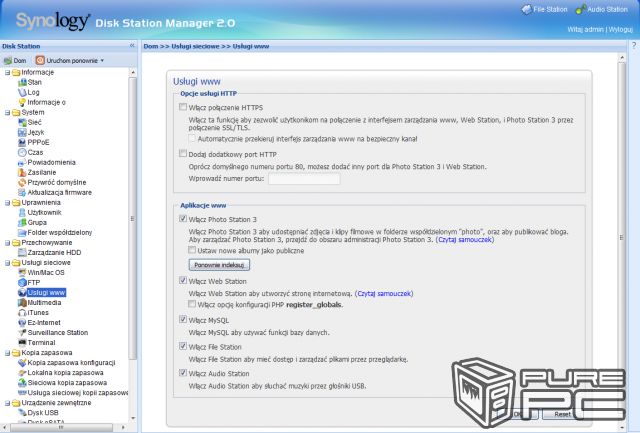
Task: Uncheck Włącz MySQL checkbox
Action: pyautogui.click(x=183, y=320)
